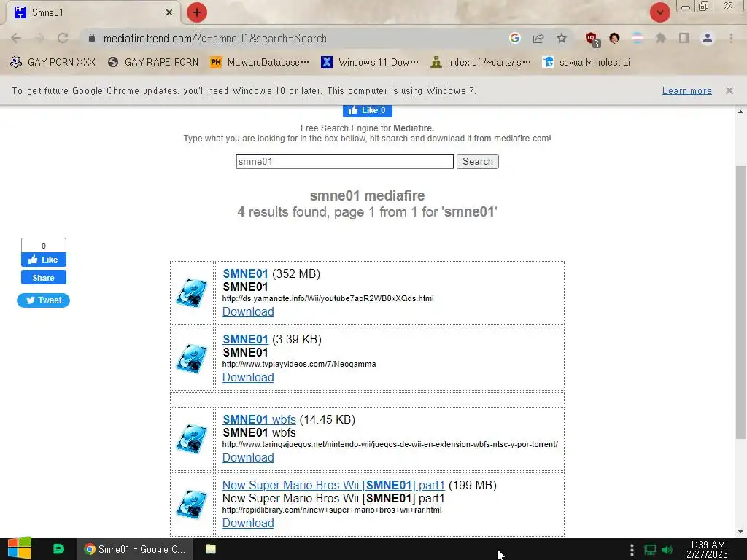Open the Index of /~dartz/is… bookmark
The width and height of the screenshot is (747, 560).
pyautogui.click(x=480, y=63)
